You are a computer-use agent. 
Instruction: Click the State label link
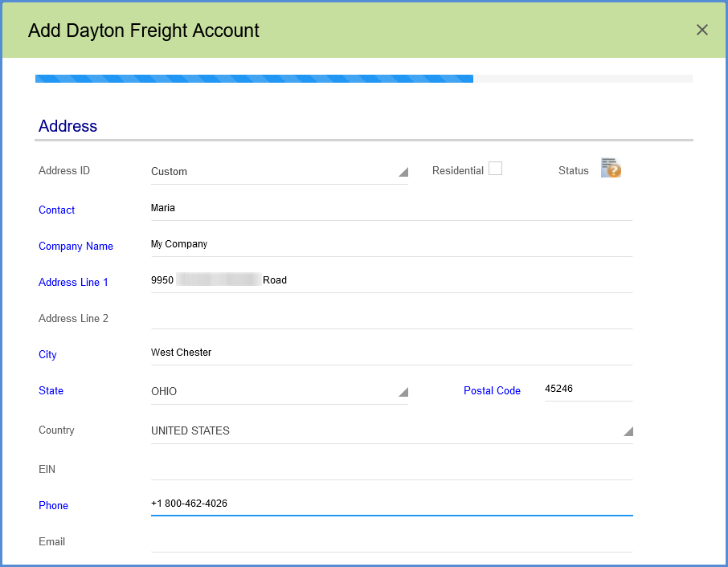[x=51, y=390]
